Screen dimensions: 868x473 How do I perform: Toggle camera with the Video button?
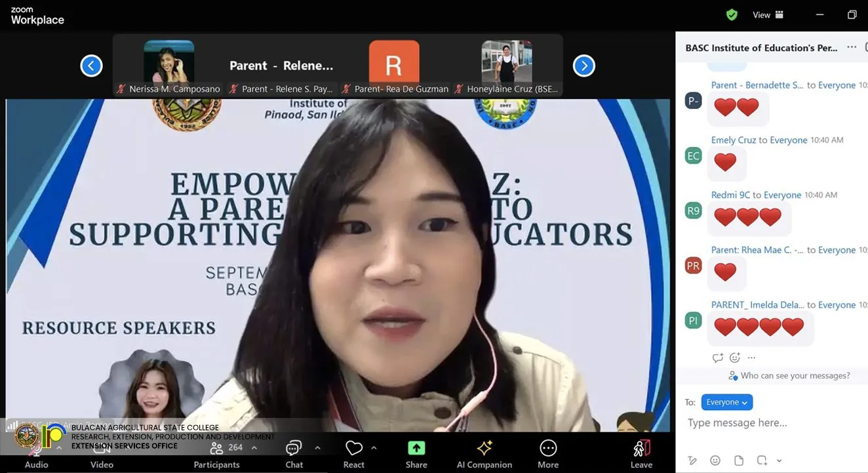pyautogui.click(x=102, y=453)
